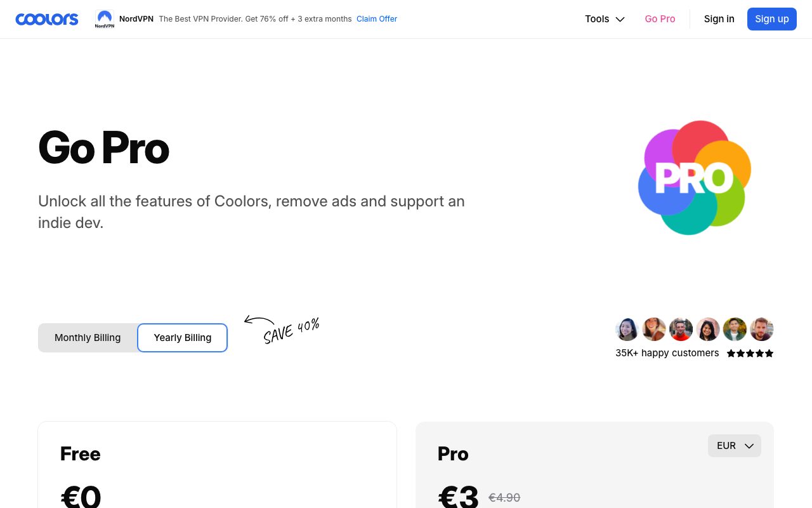Image resolution: width=812 pixels, height=508 pixels.
Task: Click the Coolors logo
Action: (47, 19)
